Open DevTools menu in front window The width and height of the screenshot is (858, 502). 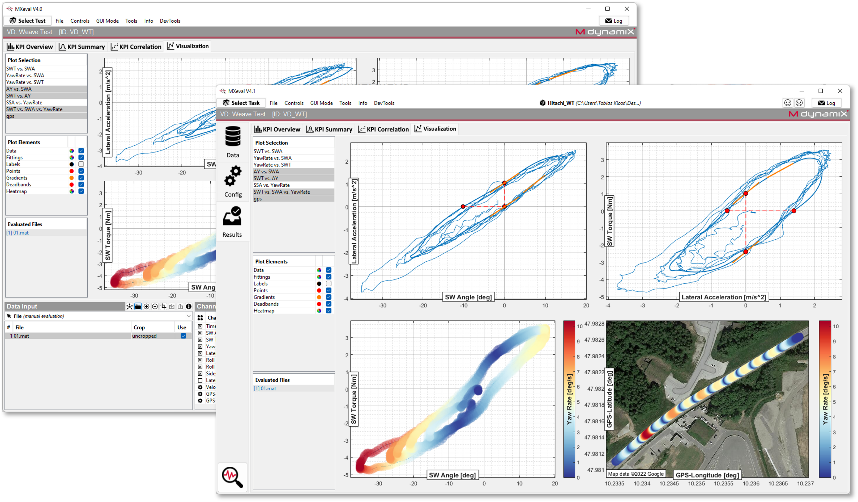(x=384, y=103)
